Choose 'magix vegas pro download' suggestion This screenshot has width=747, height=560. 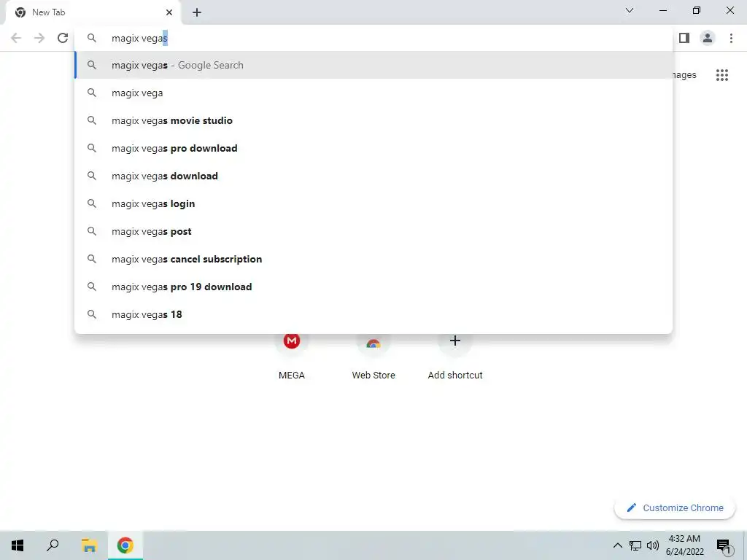click(x=373, y=148)
